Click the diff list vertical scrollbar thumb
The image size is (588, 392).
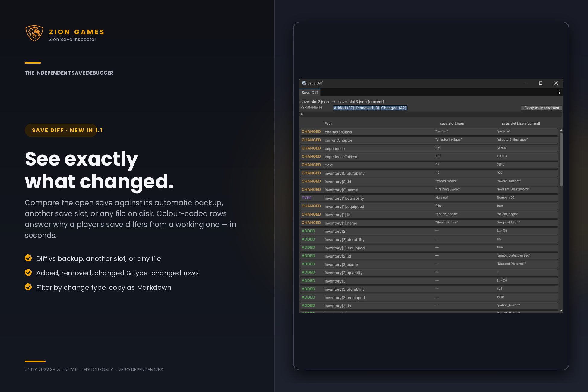561,159
